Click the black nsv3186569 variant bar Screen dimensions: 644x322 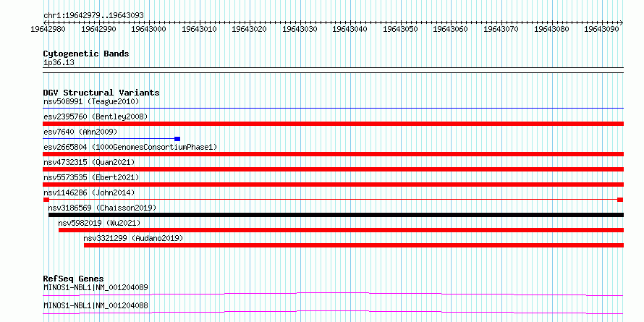point(336,215)
